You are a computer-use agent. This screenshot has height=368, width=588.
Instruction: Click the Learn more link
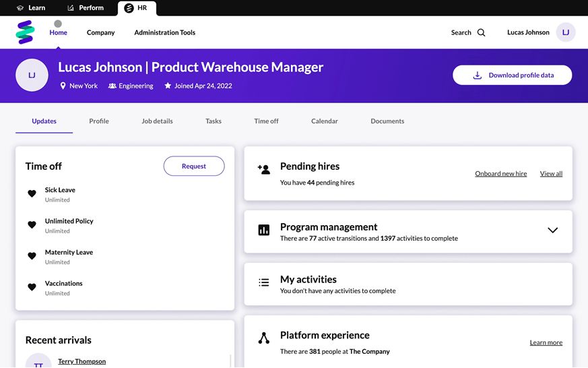546,342
